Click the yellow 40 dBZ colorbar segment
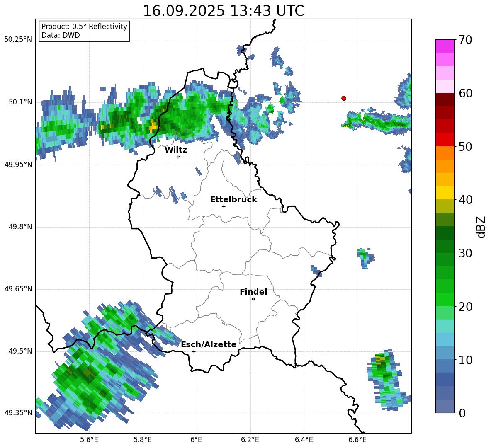This screenshot has width=491, height=448. pos(445,193)
